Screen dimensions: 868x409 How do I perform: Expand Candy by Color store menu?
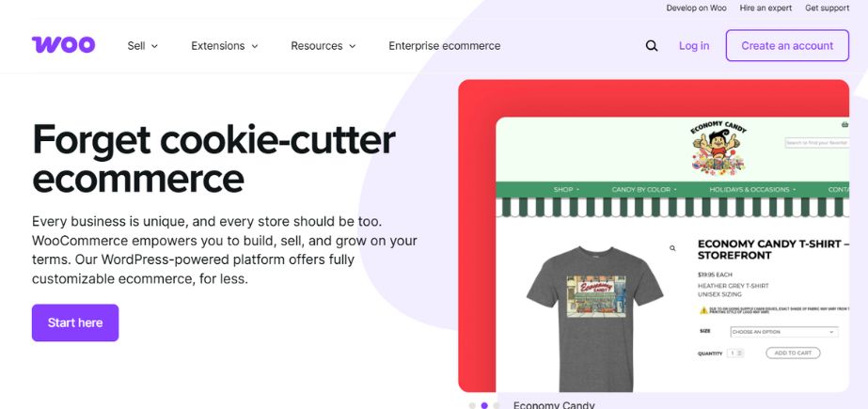pyautogui.click(x=644, y=190)
